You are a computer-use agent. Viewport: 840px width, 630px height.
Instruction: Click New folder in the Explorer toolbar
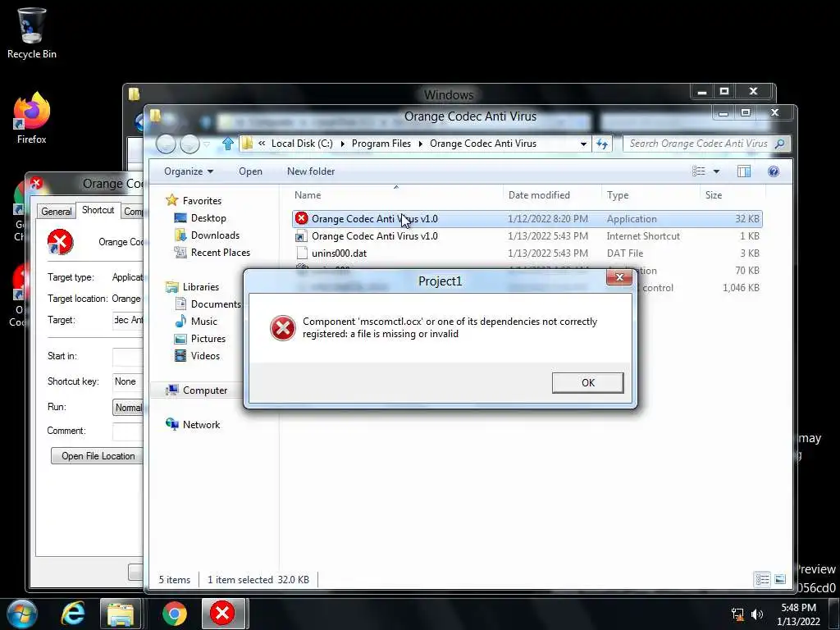[311, 171]
